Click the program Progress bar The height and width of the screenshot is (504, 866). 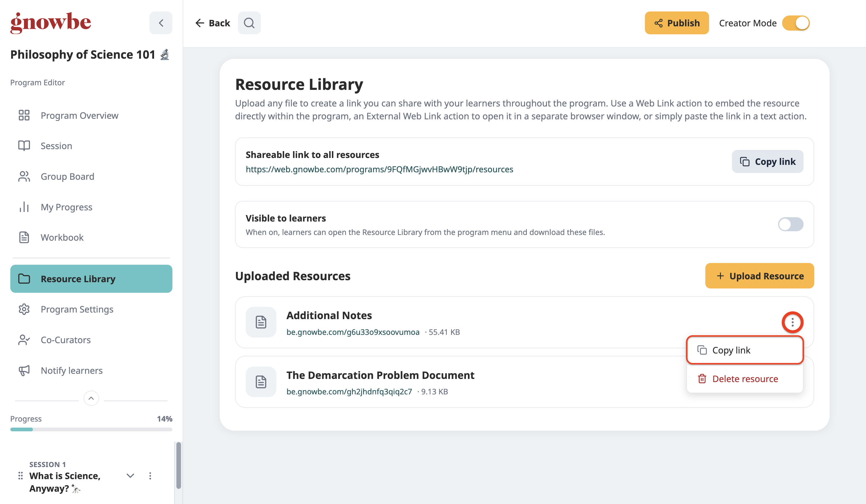point(91,429)
